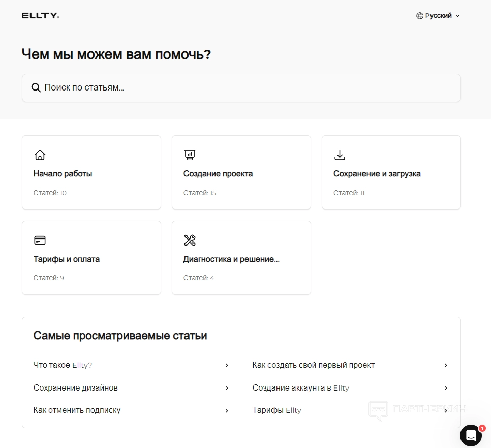The height and width of the screenshot is (448, 492).
Task: Expand the chevron next to Что такое Ellty?
Action: [227, 365]
